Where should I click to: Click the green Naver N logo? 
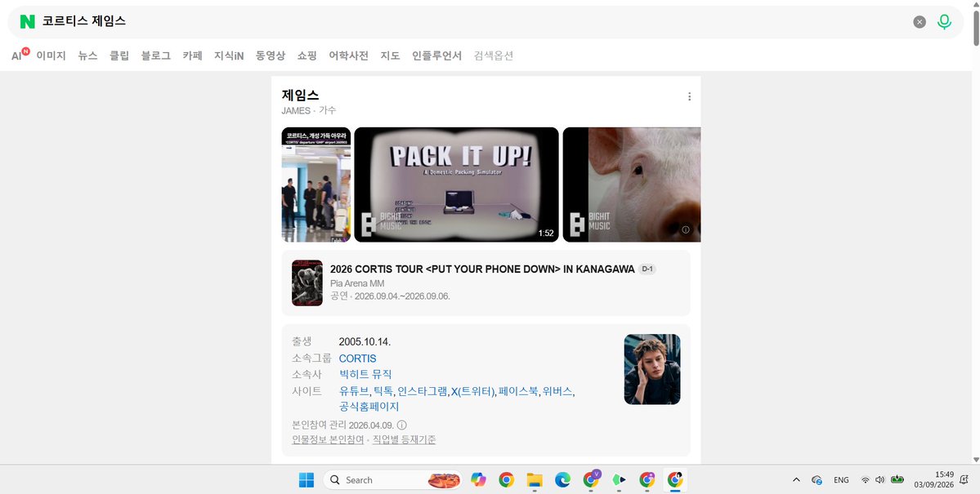click(x=28, y=22)
